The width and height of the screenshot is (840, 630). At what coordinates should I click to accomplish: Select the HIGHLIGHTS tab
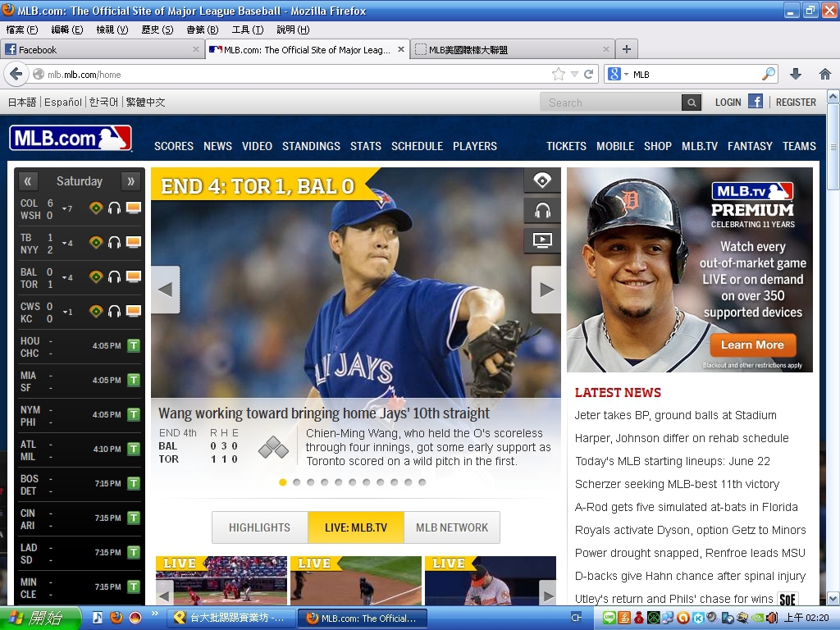click(260, 527)
